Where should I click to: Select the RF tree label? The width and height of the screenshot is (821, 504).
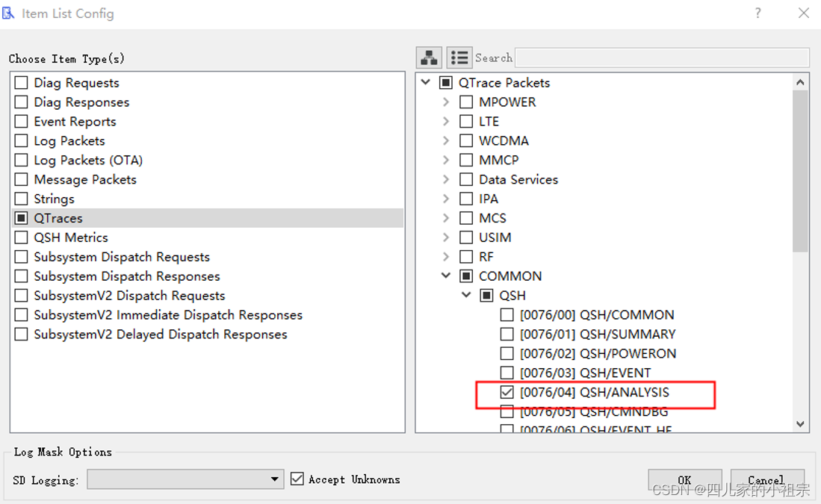click(x=486, y=257)
